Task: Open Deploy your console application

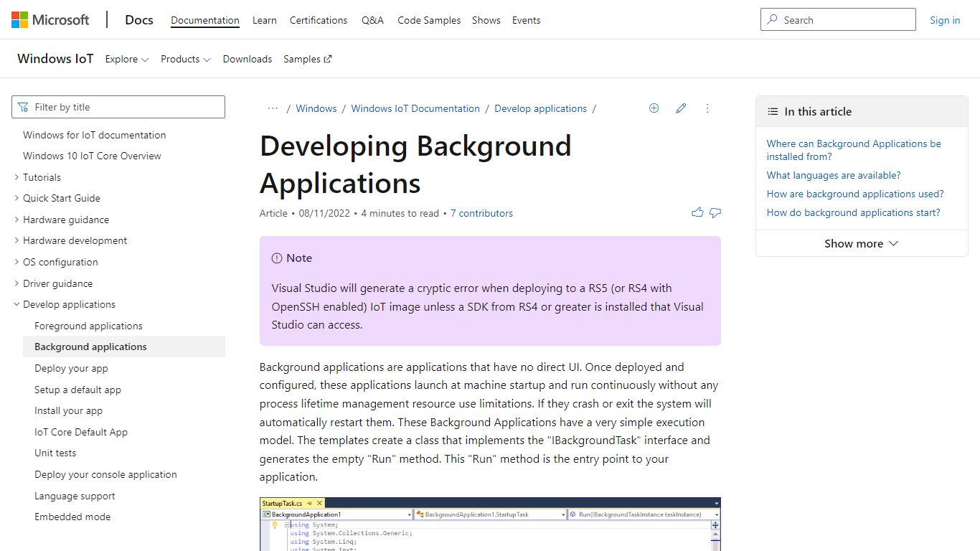Action: pos(105,474)
